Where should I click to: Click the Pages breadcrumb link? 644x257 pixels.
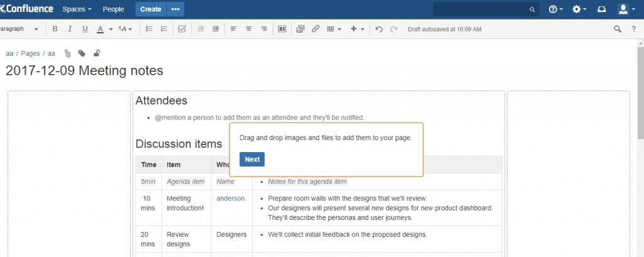pyautogui.click(x=30, y=53)
